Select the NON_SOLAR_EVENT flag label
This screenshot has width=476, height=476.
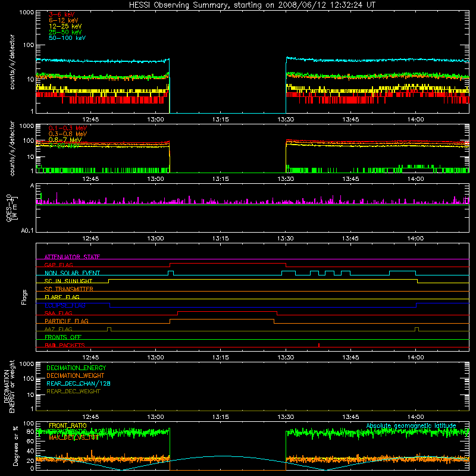(72, 273)
